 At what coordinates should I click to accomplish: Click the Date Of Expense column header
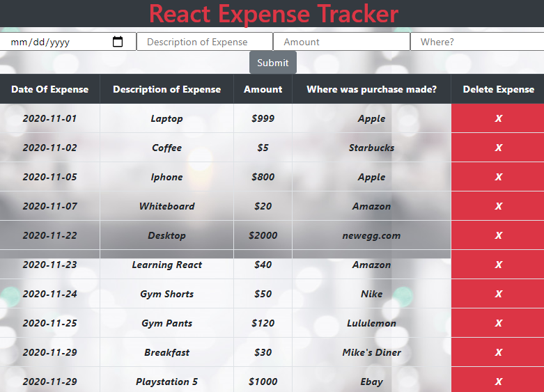pos(50,89)
